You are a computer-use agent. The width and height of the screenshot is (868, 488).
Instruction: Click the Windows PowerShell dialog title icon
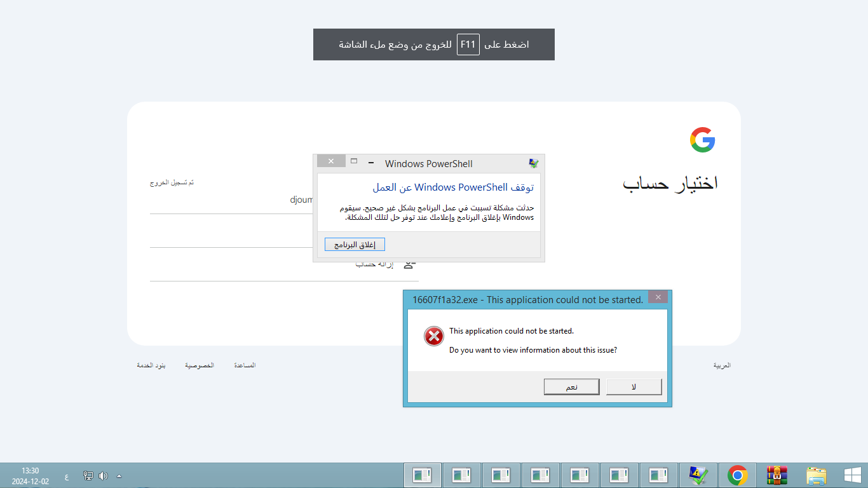533,164
